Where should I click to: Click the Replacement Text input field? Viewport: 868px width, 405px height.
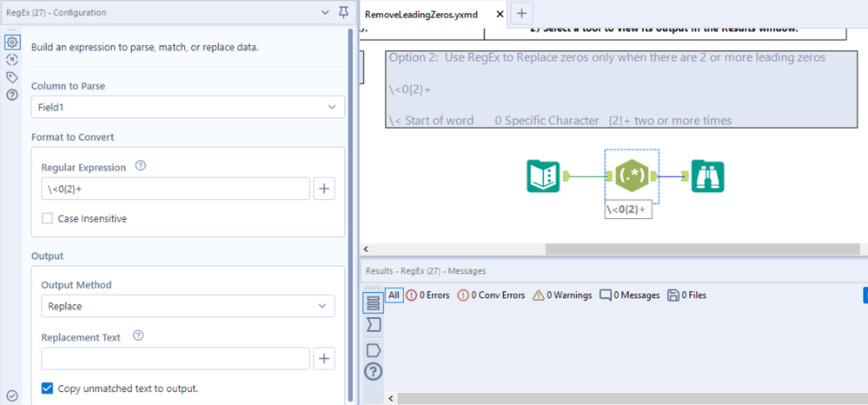[x=175, y=358]
